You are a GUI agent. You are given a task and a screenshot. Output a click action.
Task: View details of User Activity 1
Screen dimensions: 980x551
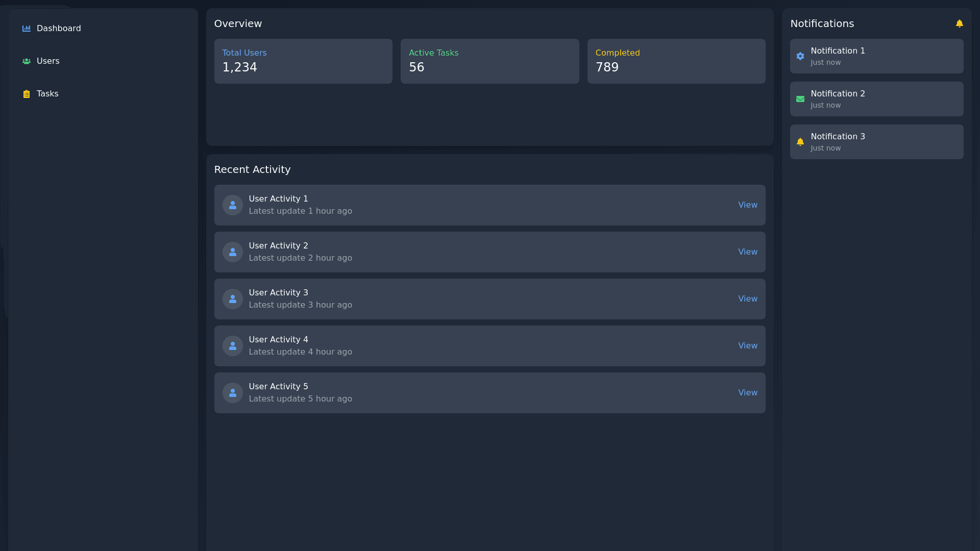point(747,205)
